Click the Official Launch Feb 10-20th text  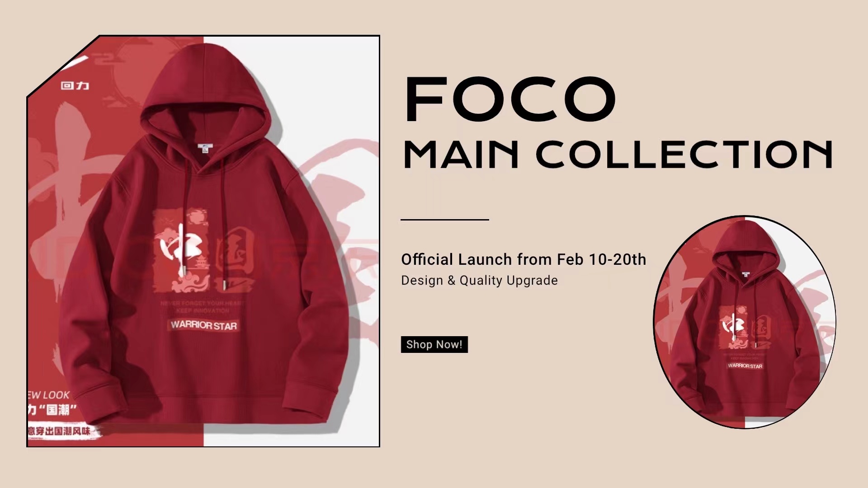pos(524,259)
